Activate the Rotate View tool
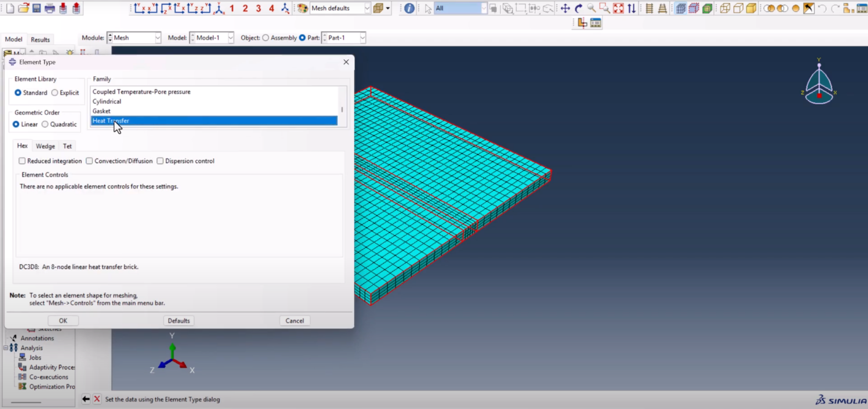 coord(579,8)
